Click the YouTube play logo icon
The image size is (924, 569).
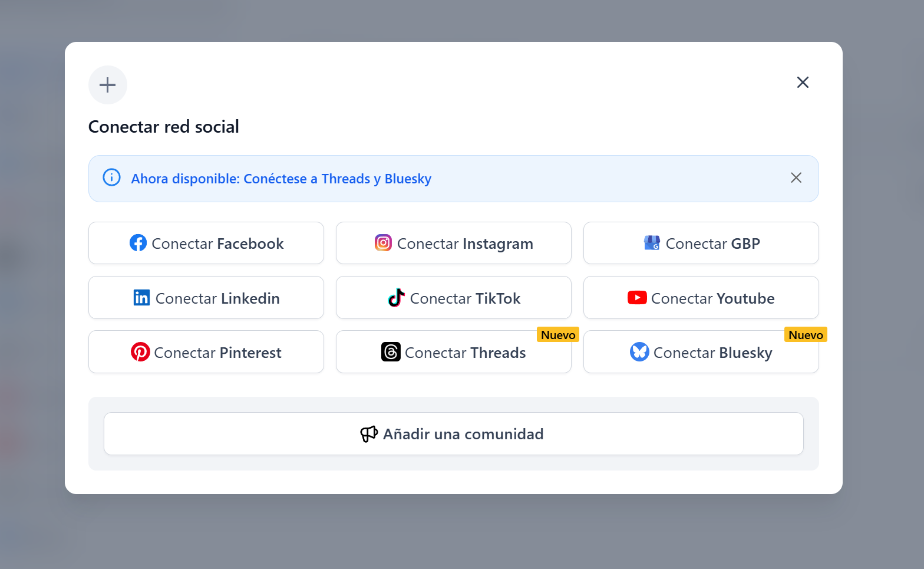coord(637,298)
